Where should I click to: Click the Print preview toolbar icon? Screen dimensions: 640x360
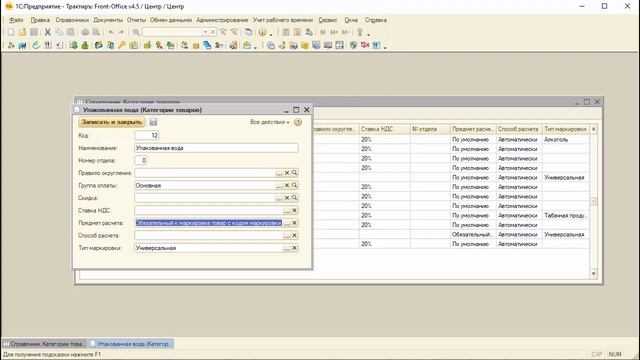(x=96, y=32)
